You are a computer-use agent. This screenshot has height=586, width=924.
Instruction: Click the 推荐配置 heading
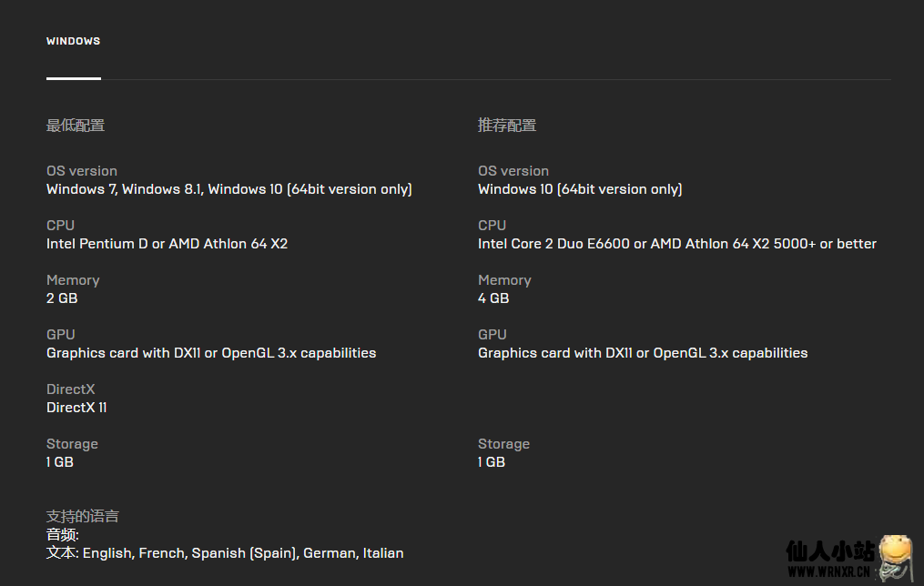(x=507, y=126)
